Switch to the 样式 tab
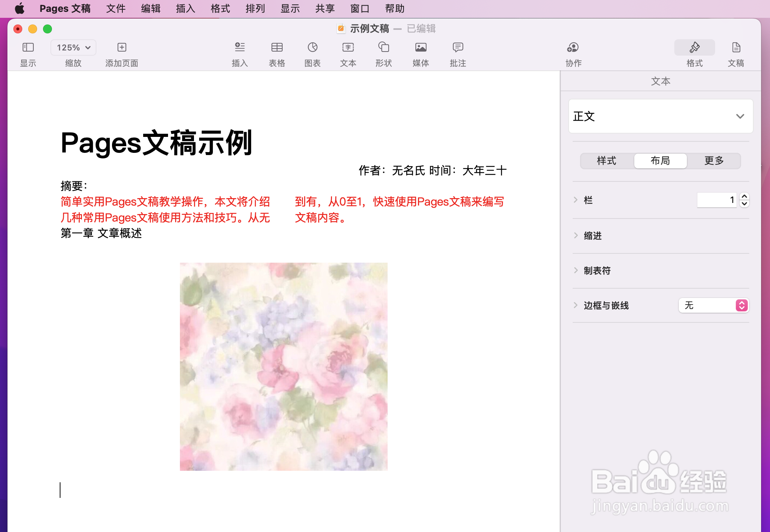The width and height of the screenshot is (770, 532). coord(607,161)
